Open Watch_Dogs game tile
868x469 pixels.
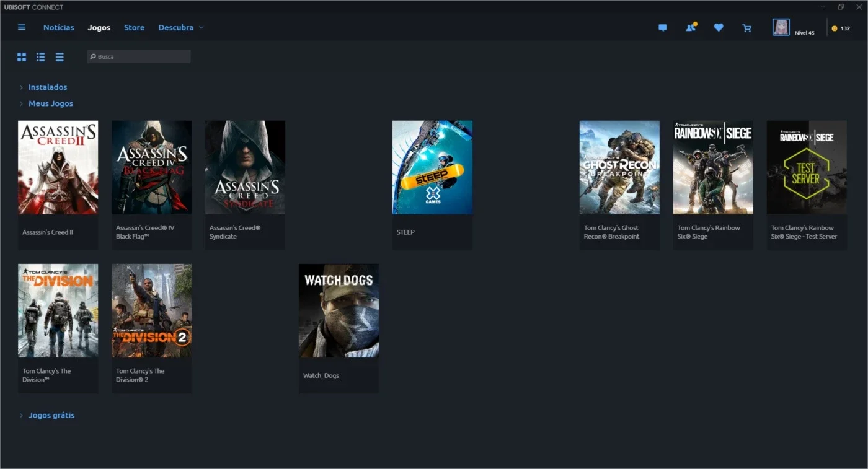point(339,328)
